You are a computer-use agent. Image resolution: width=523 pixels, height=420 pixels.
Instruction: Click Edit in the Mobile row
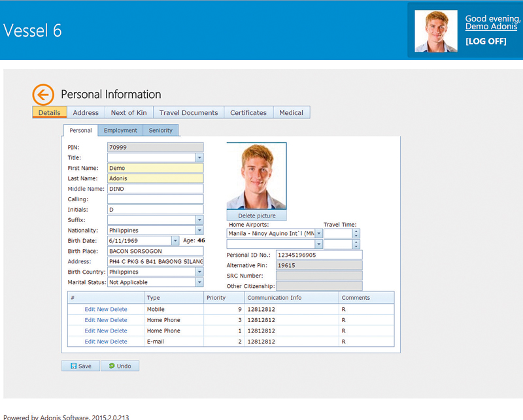[90, 310]
